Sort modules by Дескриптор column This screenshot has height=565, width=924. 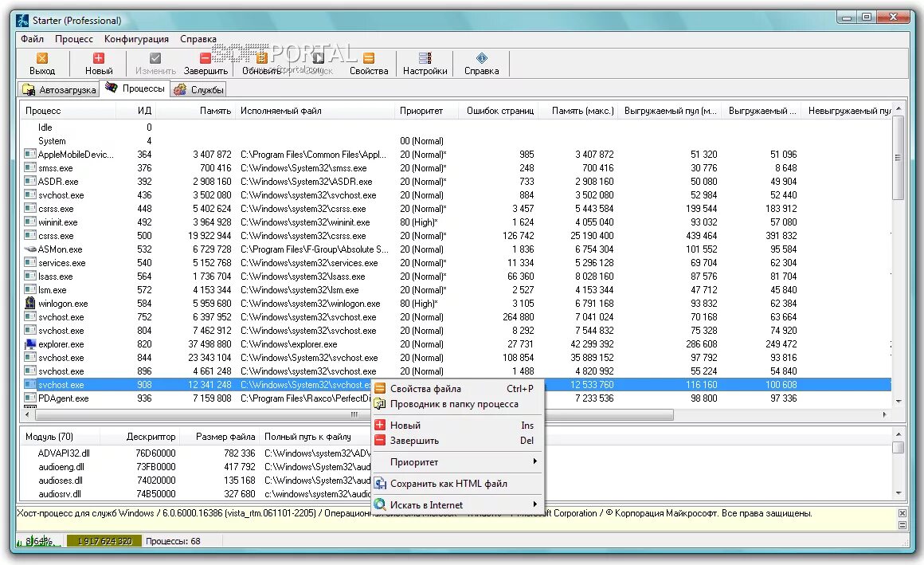pyautogui.click(x=139, y=437)
